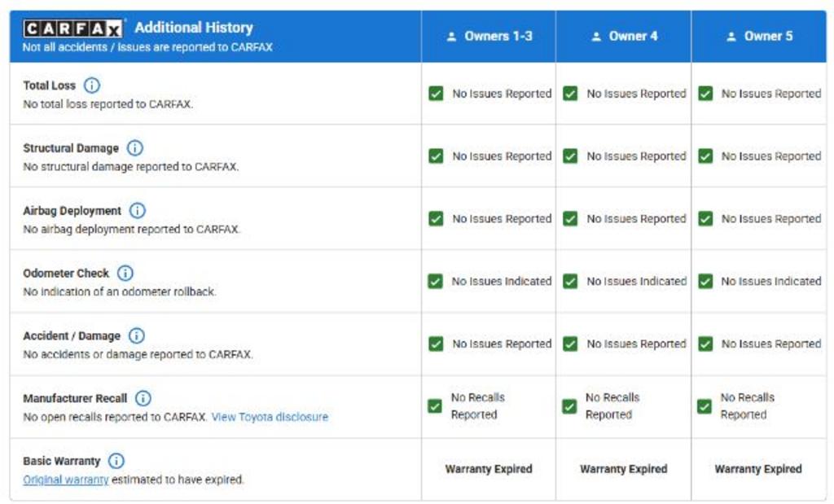This screenshot has width=834, height=504.
Task: Click the Owner 5 column header
Action: pos(759,37)
